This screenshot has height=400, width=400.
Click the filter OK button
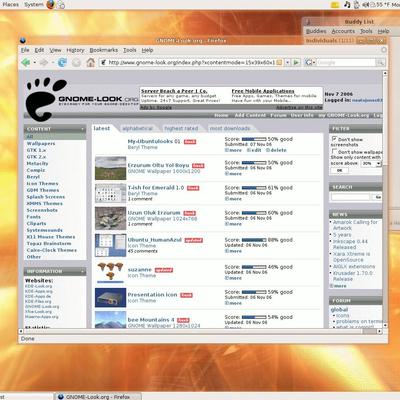pos(339,170)
